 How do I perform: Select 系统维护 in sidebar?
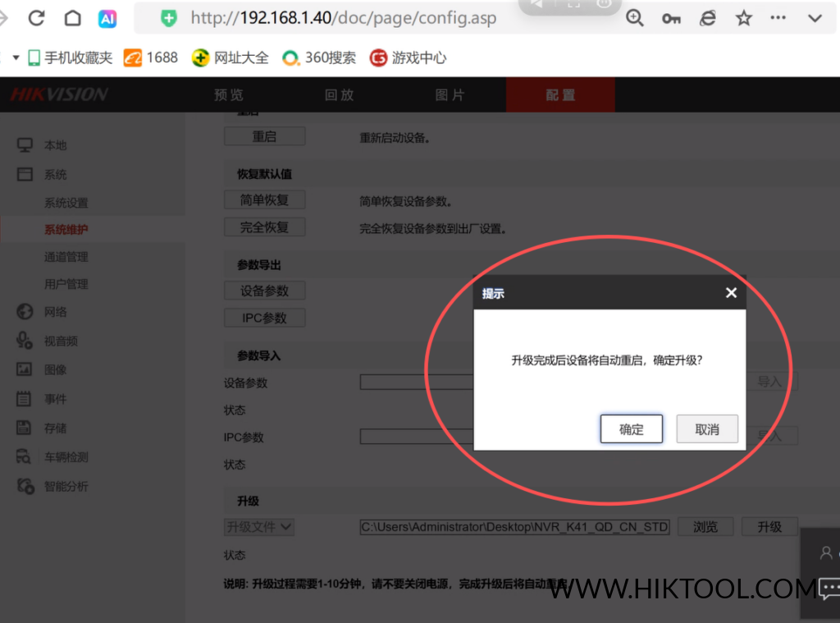(66, 230)
